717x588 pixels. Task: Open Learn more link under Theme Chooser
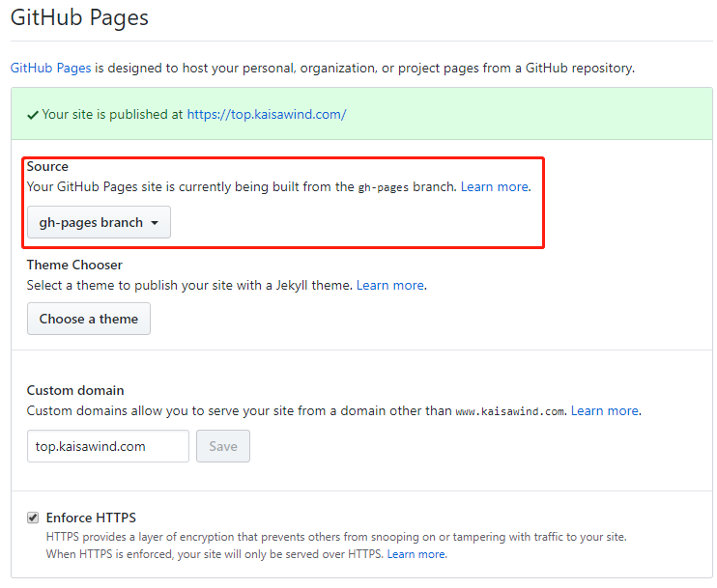pyautogui.click(x=390, y=285)
